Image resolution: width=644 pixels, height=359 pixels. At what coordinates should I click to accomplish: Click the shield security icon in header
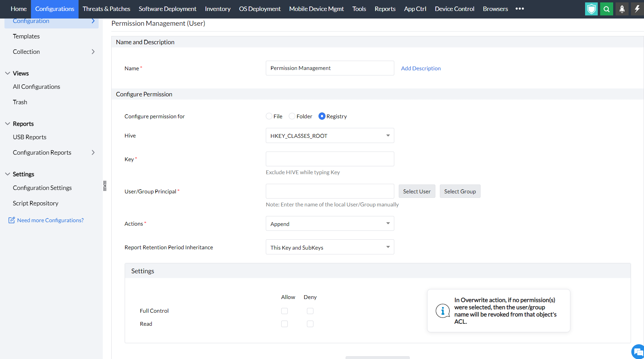591,9
